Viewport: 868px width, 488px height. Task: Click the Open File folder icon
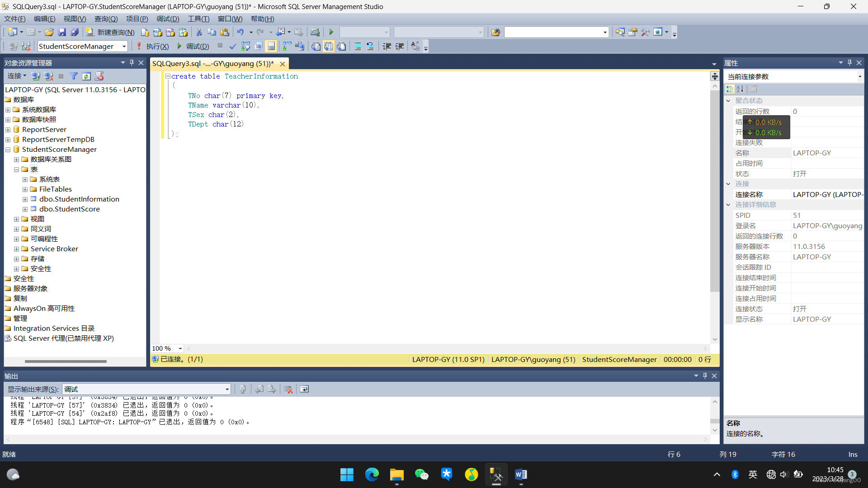coord(49,32)
